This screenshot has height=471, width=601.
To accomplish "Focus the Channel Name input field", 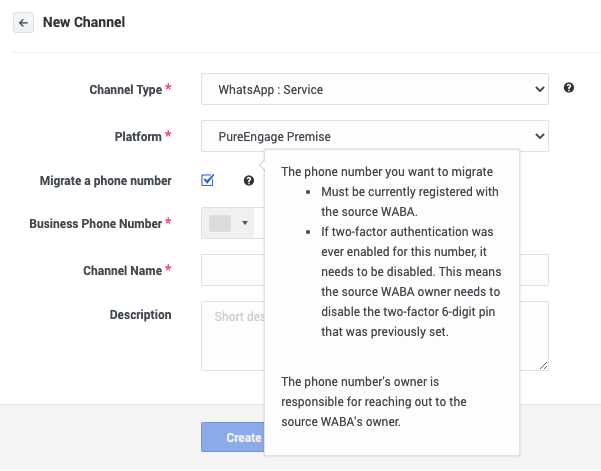I will click(232, 270).
